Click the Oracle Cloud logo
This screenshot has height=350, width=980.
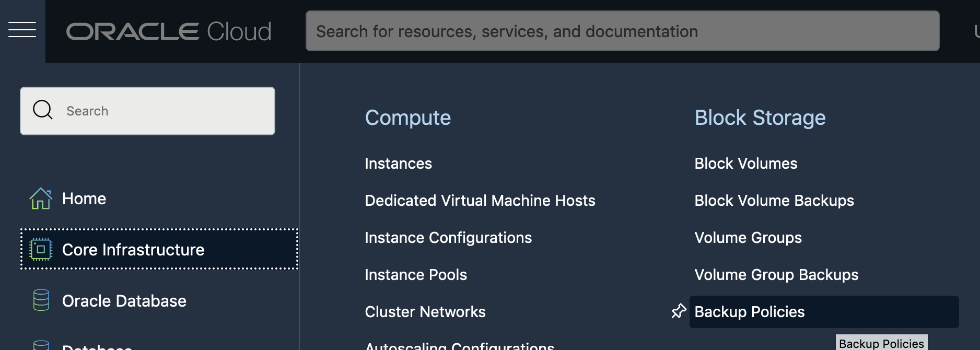[x=169, y=31]
